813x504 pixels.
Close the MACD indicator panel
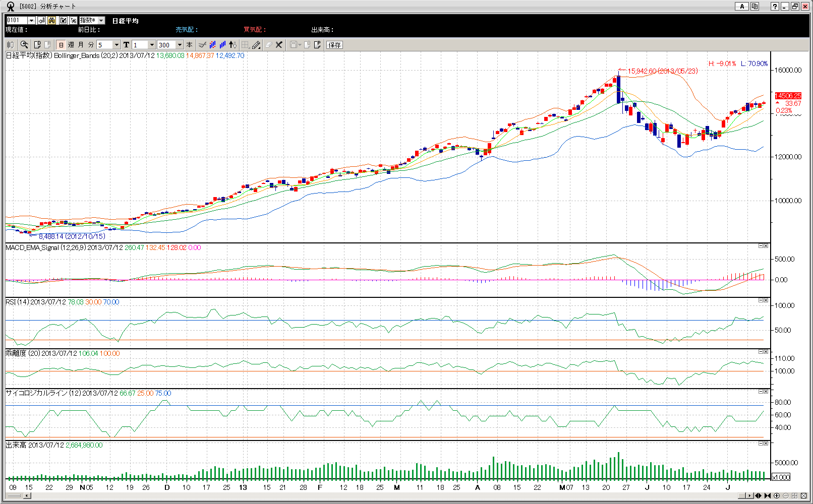[x=766, y=246]
